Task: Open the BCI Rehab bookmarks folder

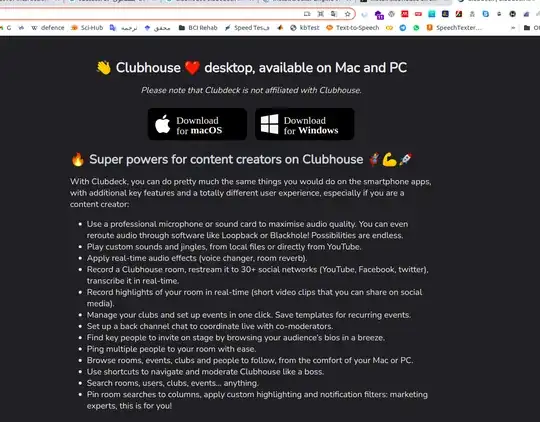Action: point(198,28)
